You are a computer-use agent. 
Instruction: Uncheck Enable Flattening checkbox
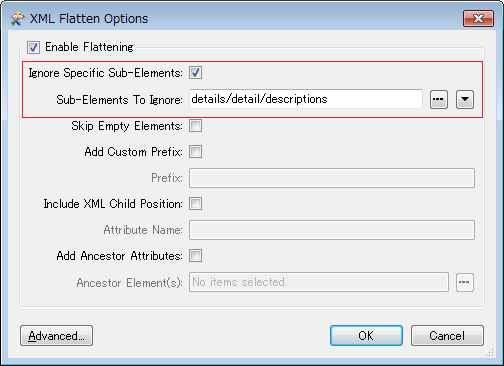click(x=33, y=47)
